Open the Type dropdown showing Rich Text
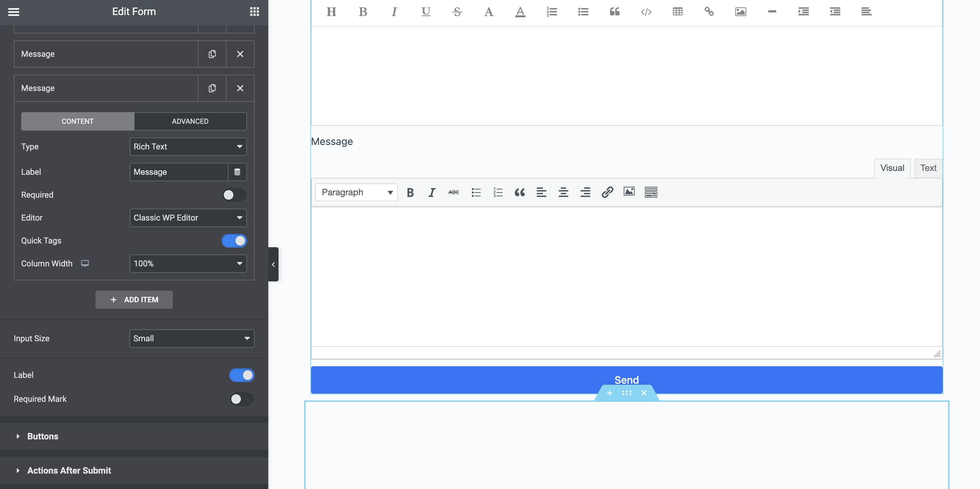 [x=188, y=147]
